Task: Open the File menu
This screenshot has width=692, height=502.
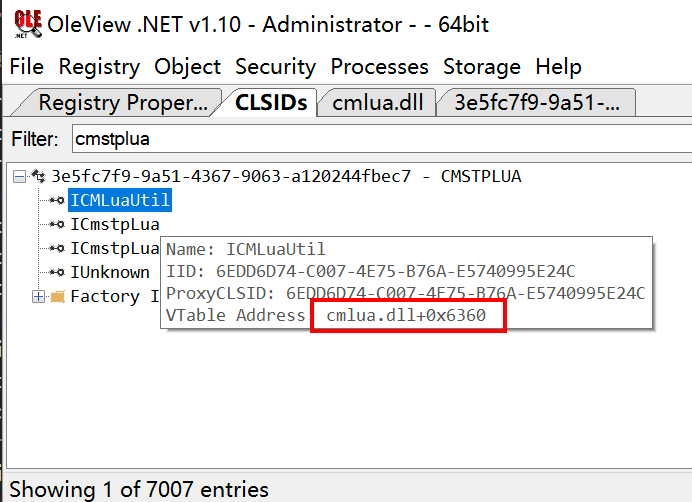Action: pyautogui.click(x=27, y=67)
